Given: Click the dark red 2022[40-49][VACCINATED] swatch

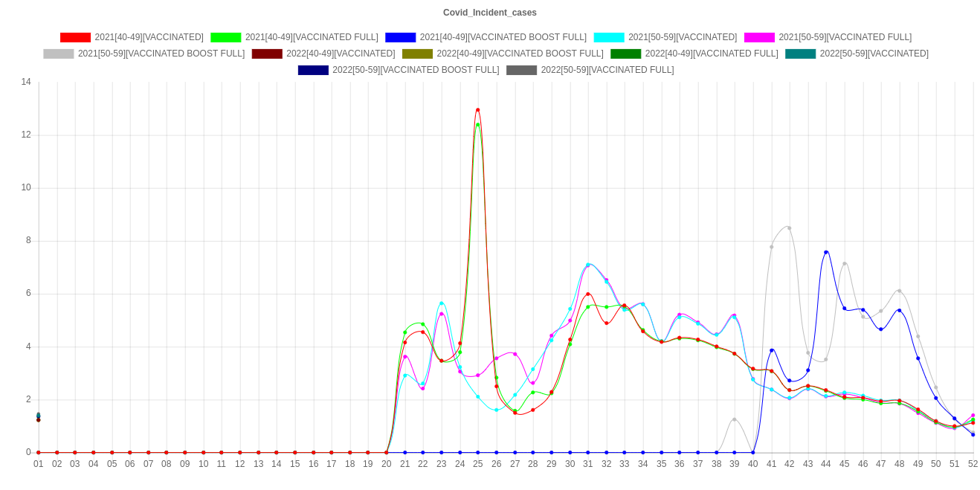Looking at the screenshot, I should tap(267, 54).
